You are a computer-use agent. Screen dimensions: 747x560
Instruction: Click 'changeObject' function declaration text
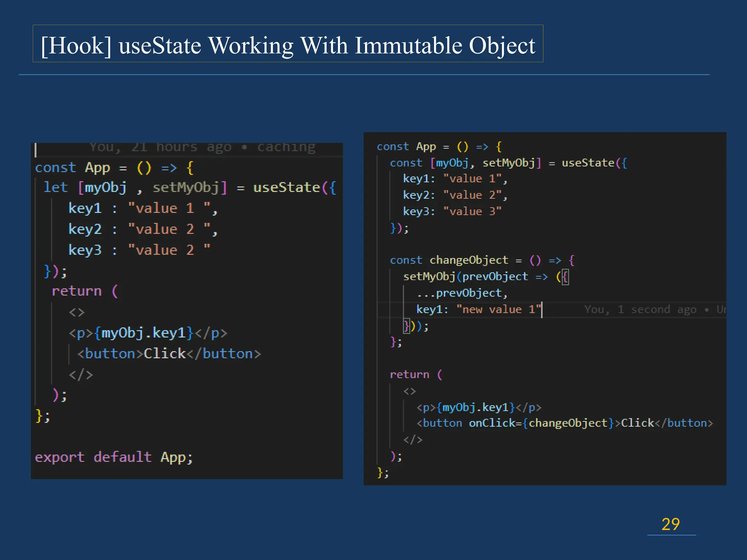469,260
